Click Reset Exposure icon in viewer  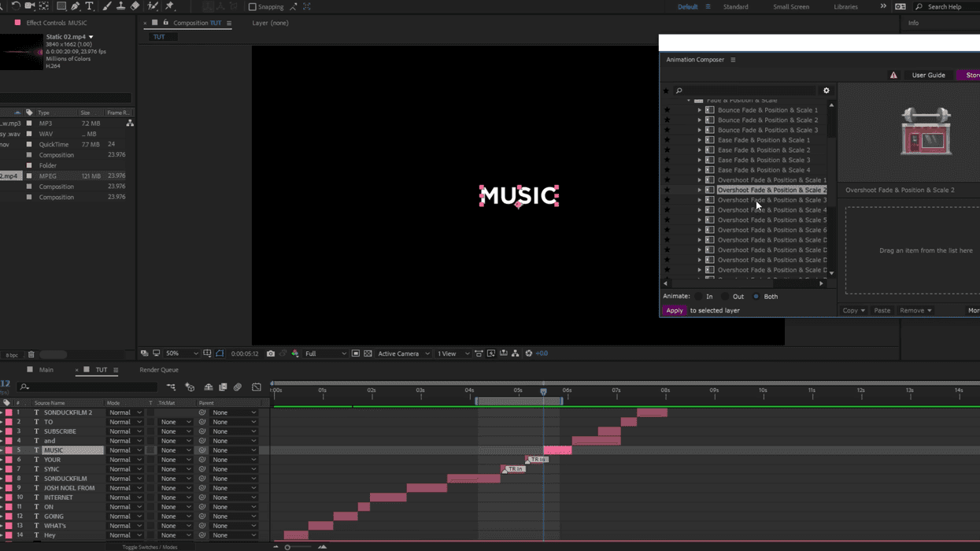point(529,353)
